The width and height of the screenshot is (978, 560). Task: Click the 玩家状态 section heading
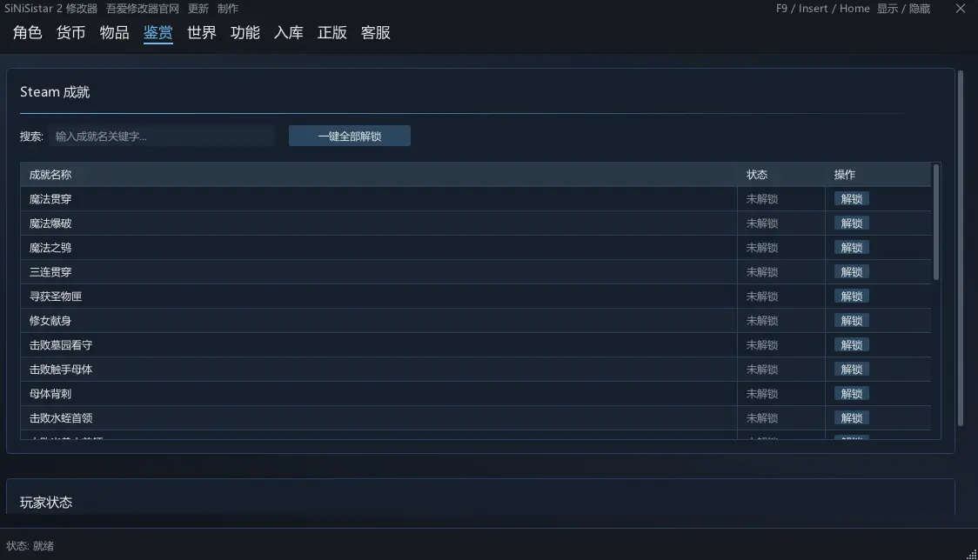pyautogui.click(x=46, y=502)
